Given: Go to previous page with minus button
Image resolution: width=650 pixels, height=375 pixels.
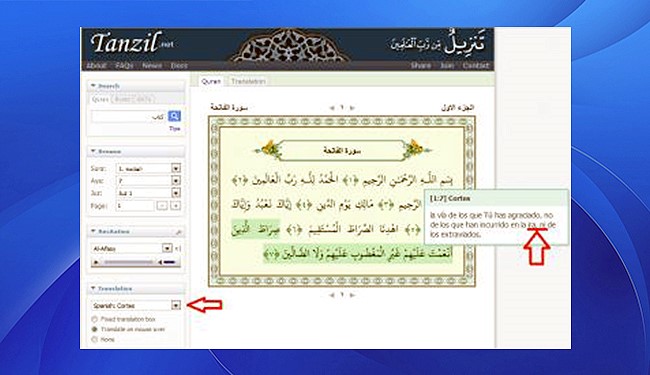Looking at the screenshot, I should coord(162,206).
